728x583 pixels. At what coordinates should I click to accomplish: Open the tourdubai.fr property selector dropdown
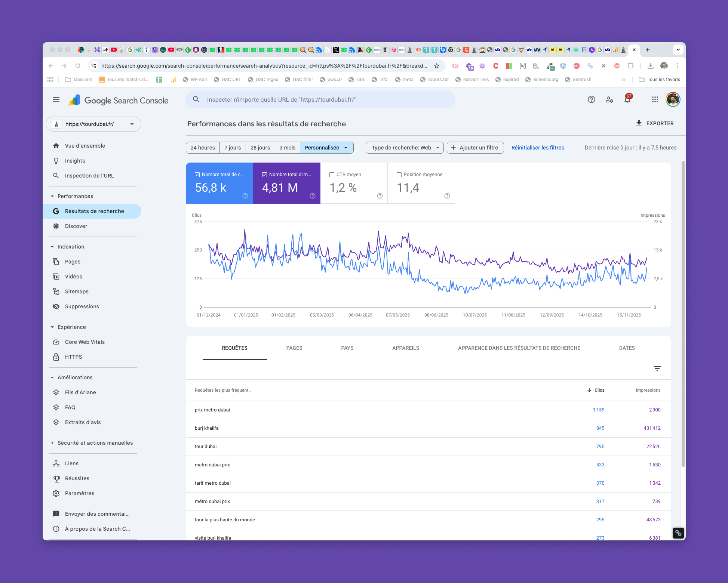pos(93,124)
